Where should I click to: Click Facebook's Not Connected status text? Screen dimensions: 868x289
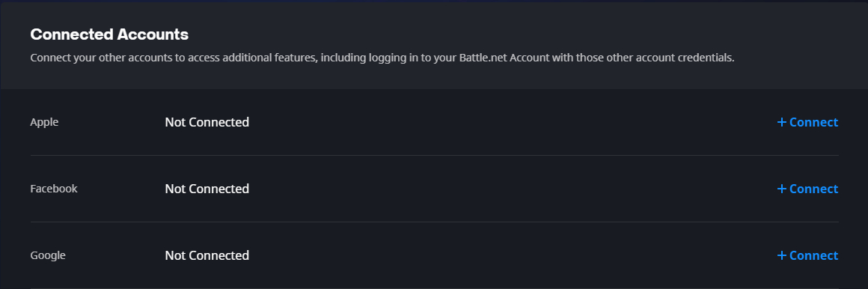(207, 189)
